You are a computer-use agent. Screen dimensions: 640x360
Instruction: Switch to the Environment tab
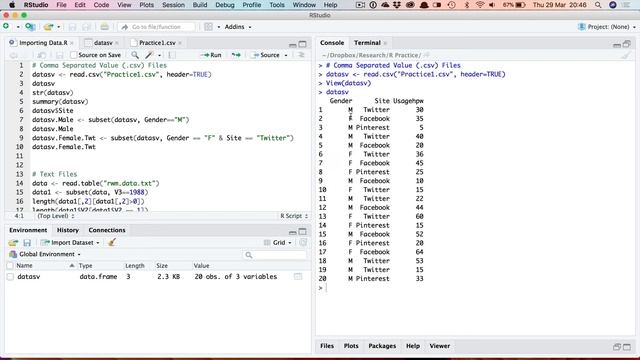click(28, 230)
